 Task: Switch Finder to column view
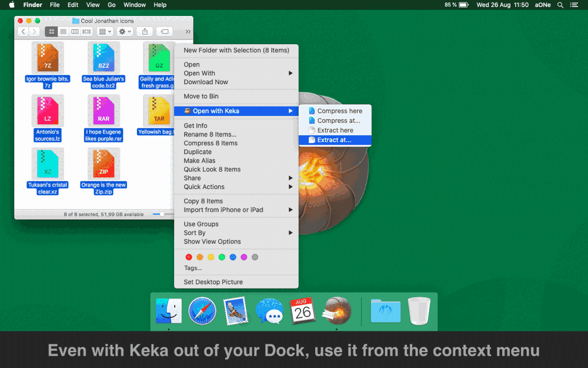click(75, 32)
